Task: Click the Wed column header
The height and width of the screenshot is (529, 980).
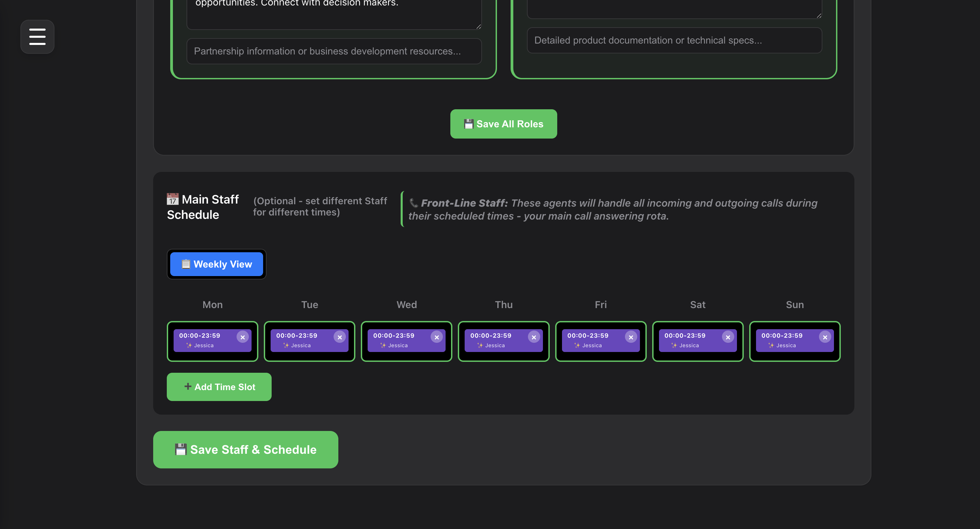Action: tap(406, 304)
